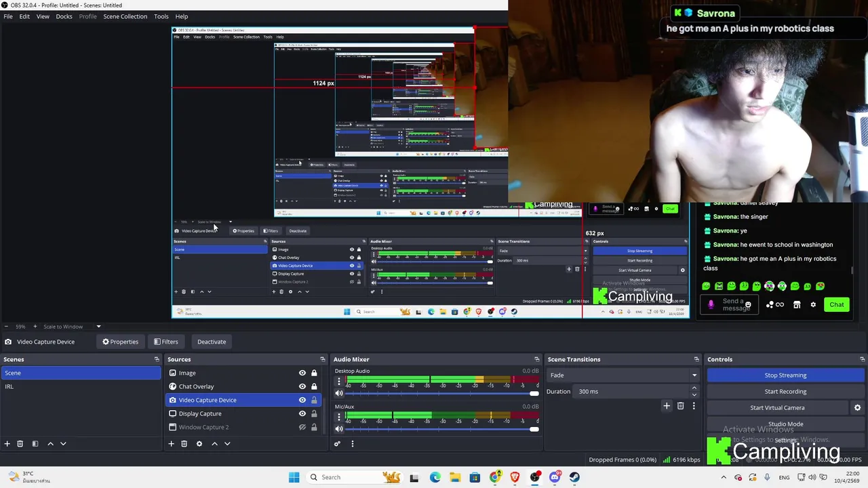Viewport: 868px width, 488px height.
Task: Open Steam from the taskbar
Action: click(x=574, y=477)
